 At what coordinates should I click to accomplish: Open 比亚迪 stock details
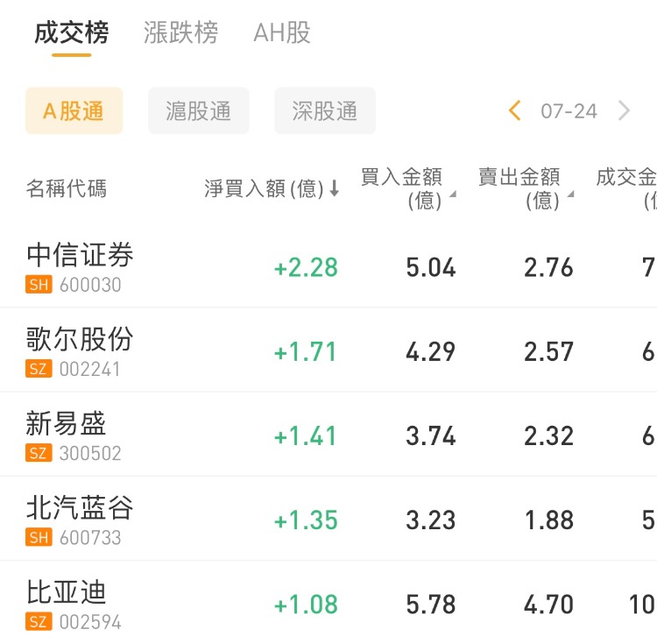tap(67, 592)
